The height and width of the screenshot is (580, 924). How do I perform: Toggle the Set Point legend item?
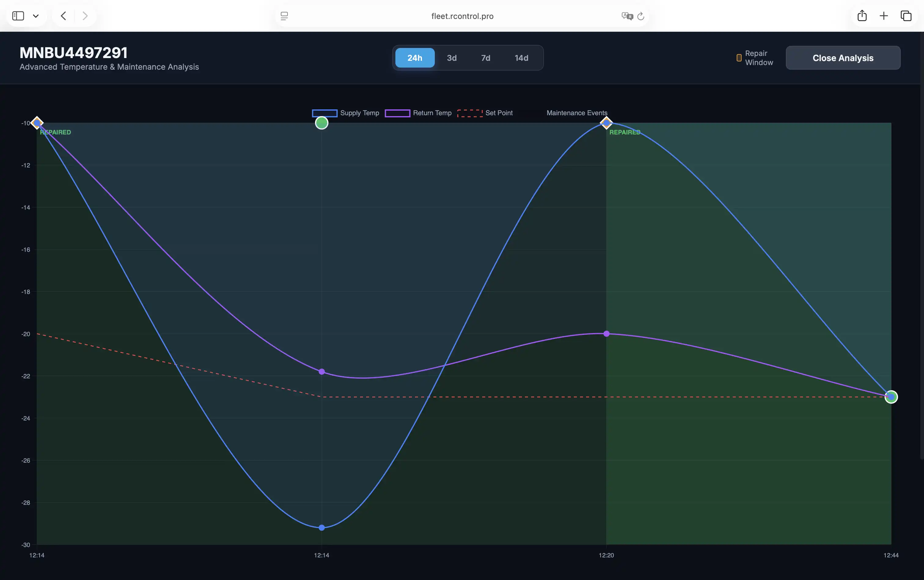click(x=485, y=113)
